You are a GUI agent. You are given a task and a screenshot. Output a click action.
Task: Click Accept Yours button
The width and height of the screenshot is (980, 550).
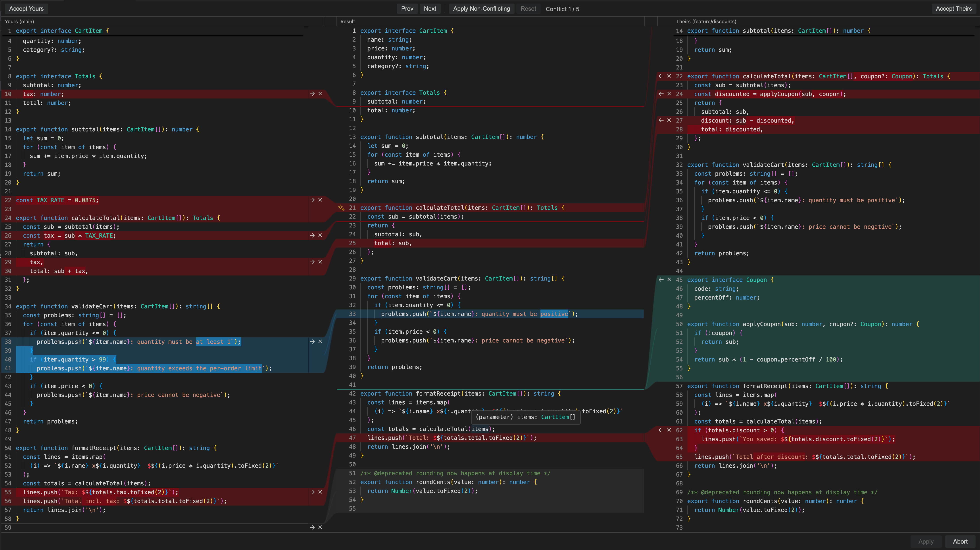tap(26, 9)
